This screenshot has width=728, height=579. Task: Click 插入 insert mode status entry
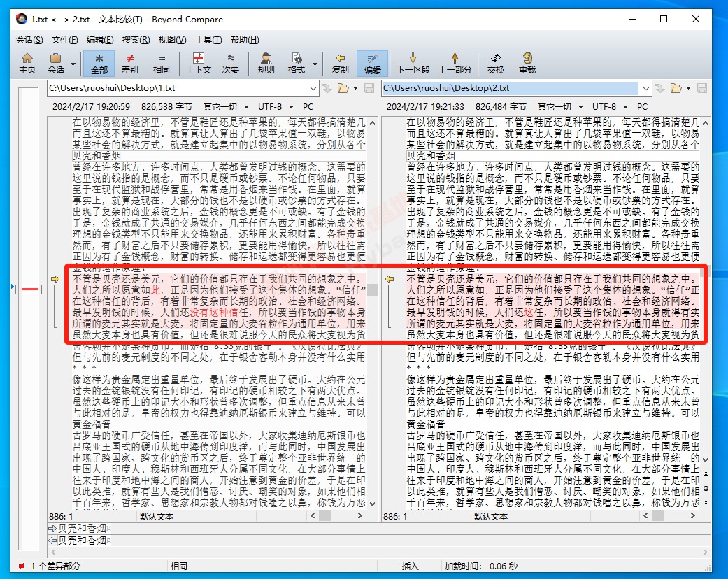pos(410,566)
